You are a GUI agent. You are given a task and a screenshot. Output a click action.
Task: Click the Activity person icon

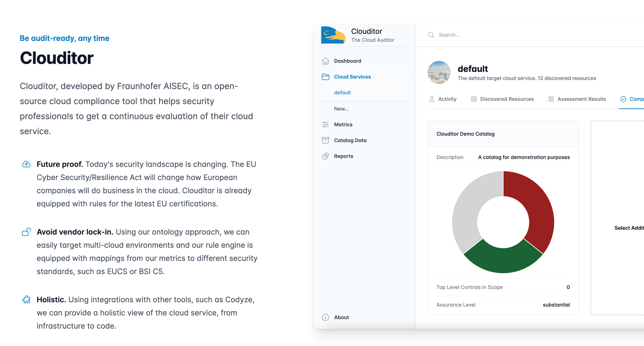point(432,99)
